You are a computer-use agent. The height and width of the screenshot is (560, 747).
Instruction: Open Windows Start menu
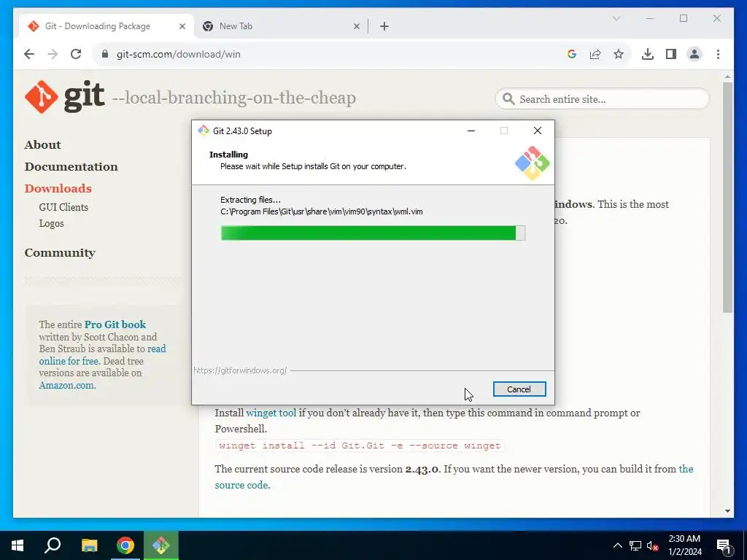click(18, 545)
